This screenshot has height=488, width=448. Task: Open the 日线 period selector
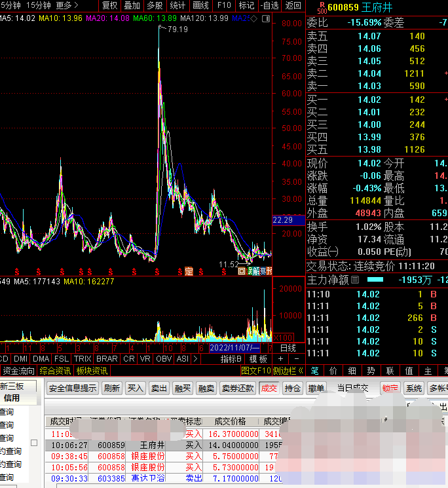[288, 348]
